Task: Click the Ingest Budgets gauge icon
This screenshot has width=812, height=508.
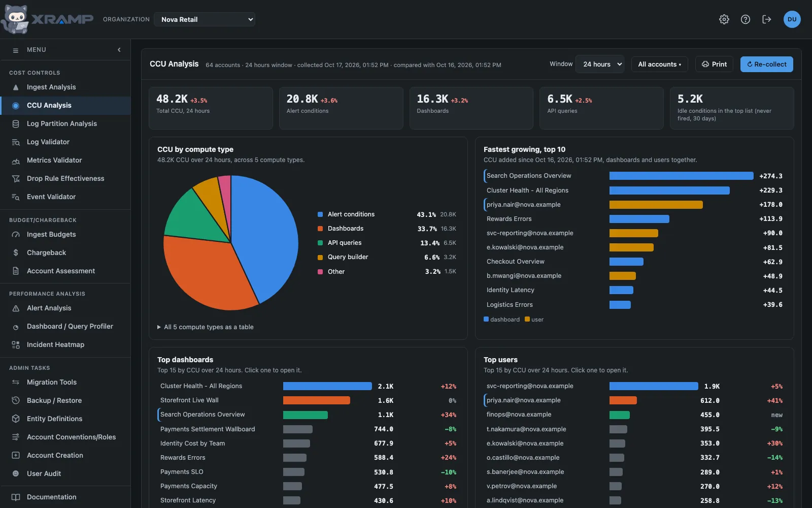Action: pos(16,235)
